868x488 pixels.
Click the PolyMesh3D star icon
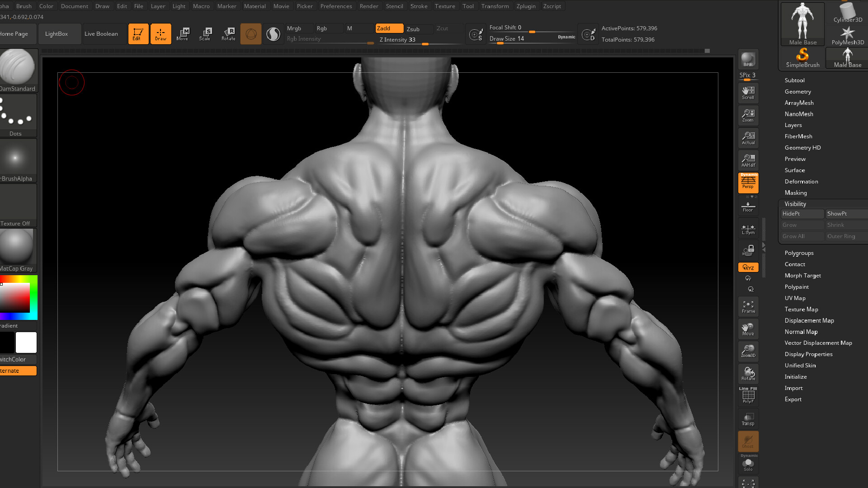pyautogui.click(x=848, y=34)
